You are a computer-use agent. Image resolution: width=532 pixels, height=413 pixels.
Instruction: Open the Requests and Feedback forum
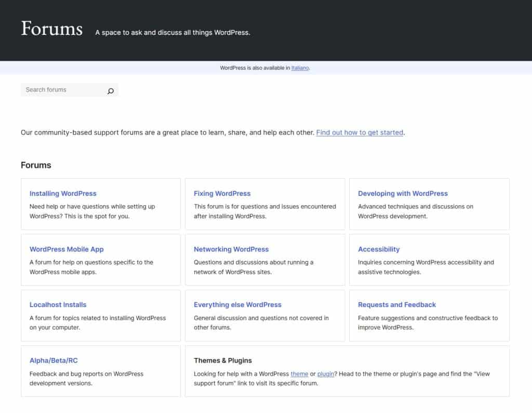pyautogui.click(x=396, y=305)
